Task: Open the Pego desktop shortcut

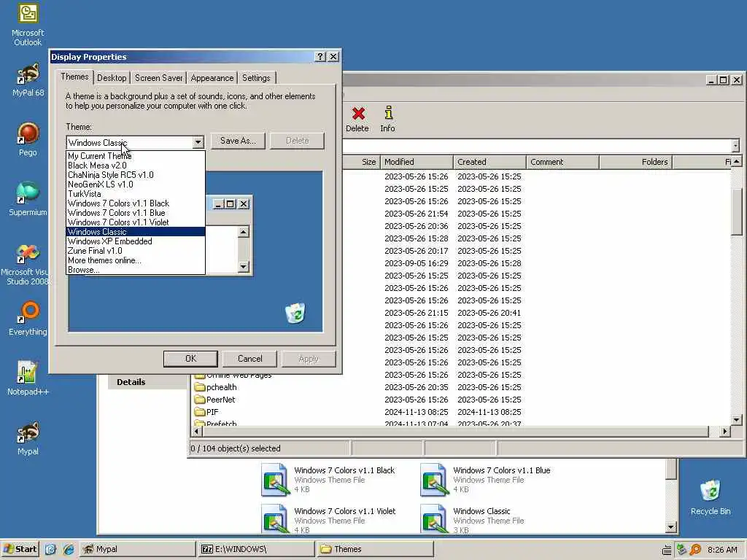Action: 28,139
